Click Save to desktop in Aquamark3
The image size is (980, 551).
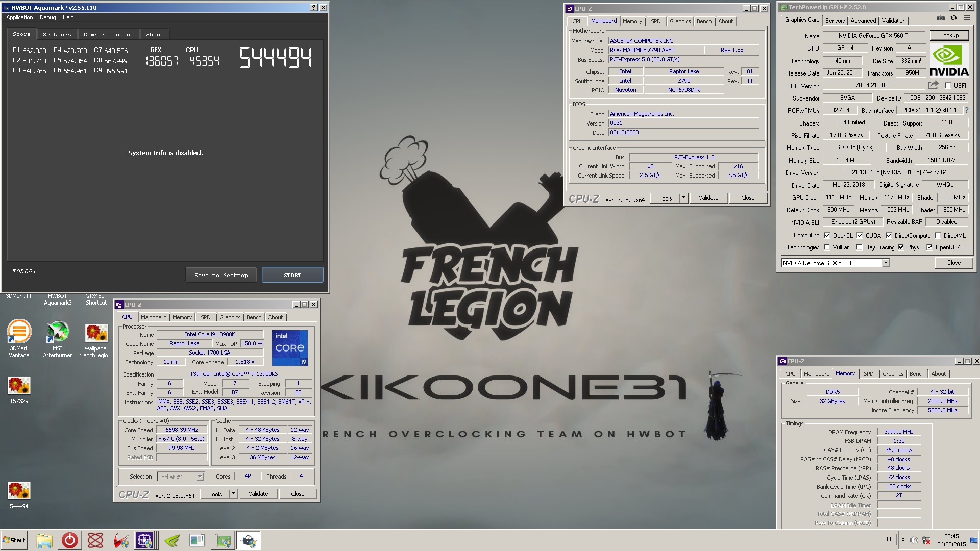(x=221, y=275)
